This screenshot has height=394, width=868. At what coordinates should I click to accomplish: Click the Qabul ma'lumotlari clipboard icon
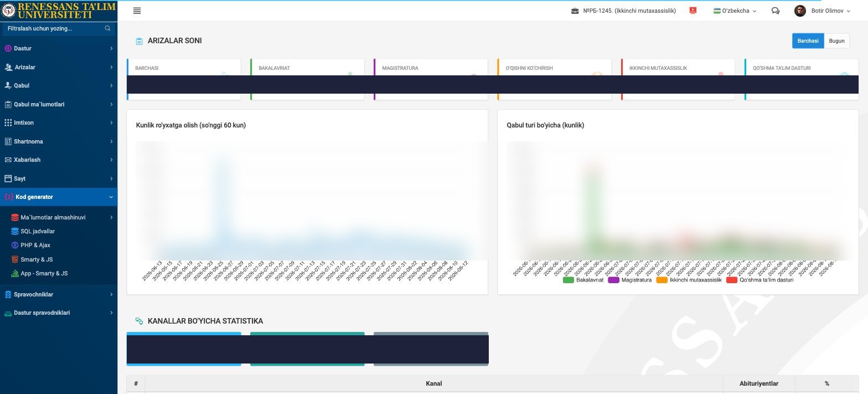[8, 104]
